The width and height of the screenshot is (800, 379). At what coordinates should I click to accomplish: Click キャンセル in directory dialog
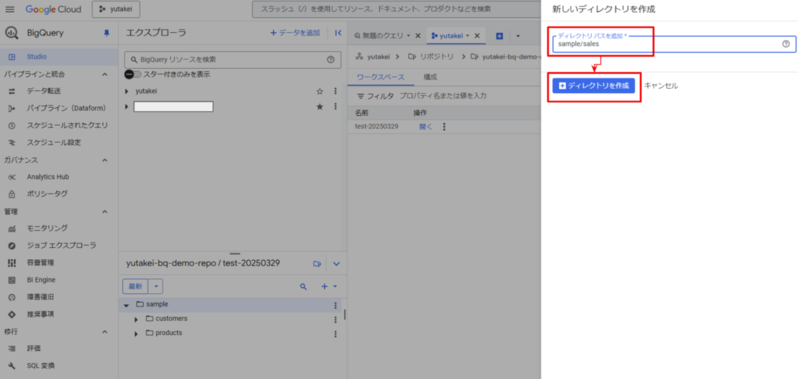click(x=661, y=86)
